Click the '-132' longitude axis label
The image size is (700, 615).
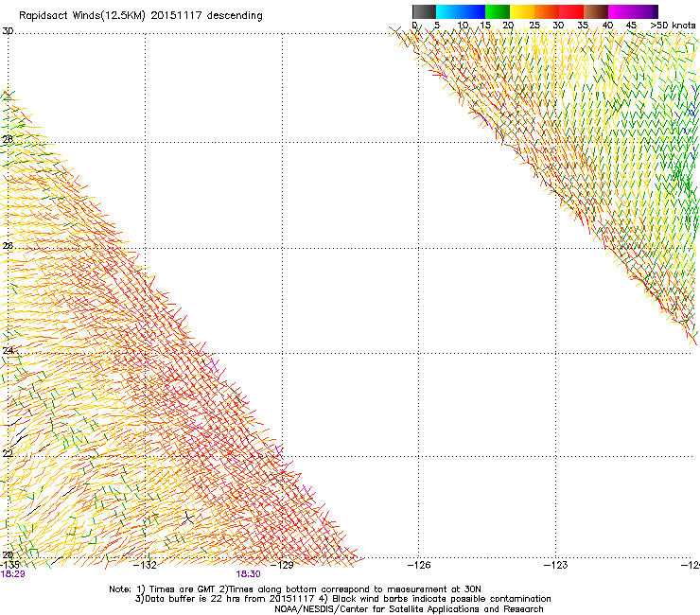coord(146,565)
